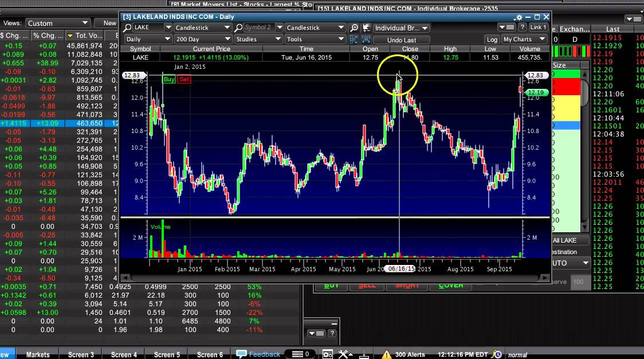Click the % Chg. column header
This screenshot has width=644, height=359.
(x=48, y=36)
